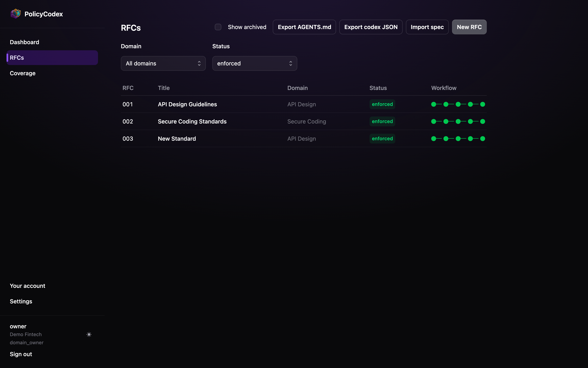Viewport: 588px width, 368px height.
Task: Open Your account page
Action: tap(27, 286)
